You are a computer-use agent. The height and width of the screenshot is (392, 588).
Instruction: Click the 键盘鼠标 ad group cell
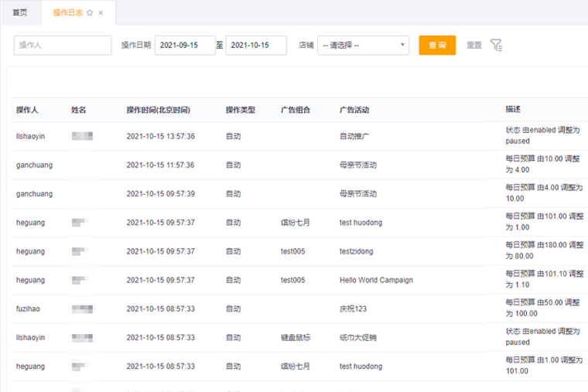[x=296, y=338]
